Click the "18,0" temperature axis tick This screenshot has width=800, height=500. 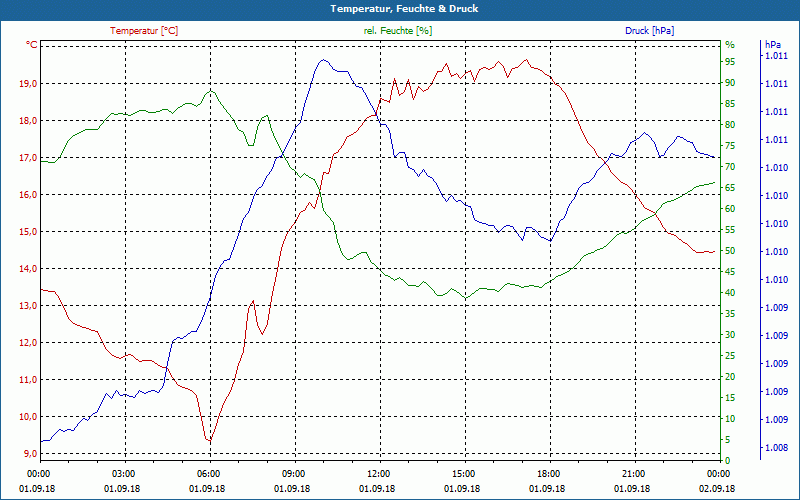[29, 121]
